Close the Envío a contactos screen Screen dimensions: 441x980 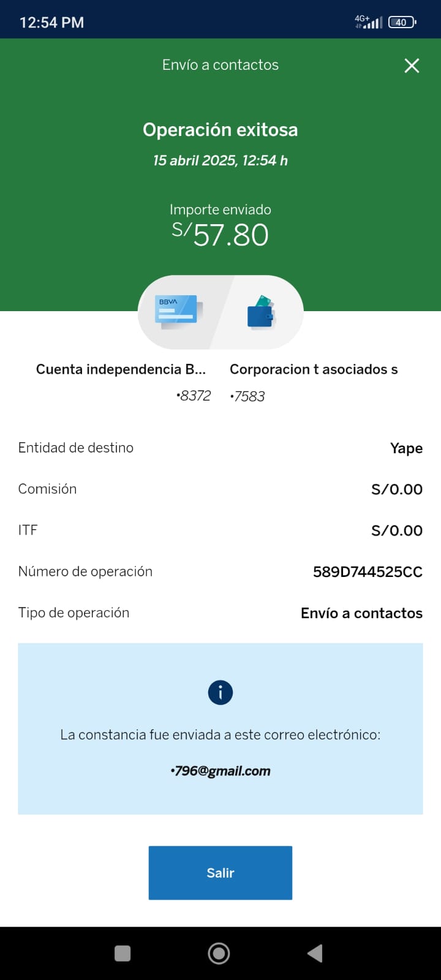pos(412,66)
